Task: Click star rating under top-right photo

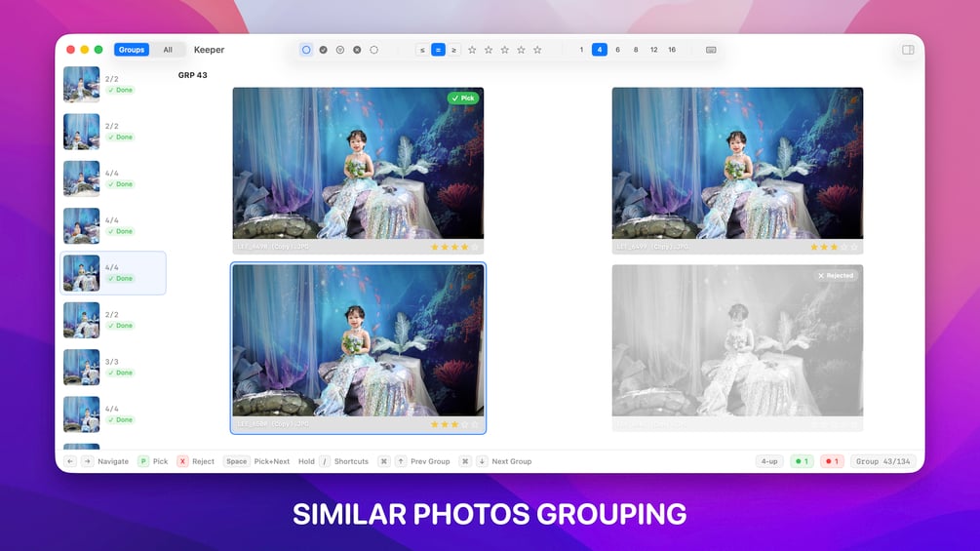Action: coord(834,248)
